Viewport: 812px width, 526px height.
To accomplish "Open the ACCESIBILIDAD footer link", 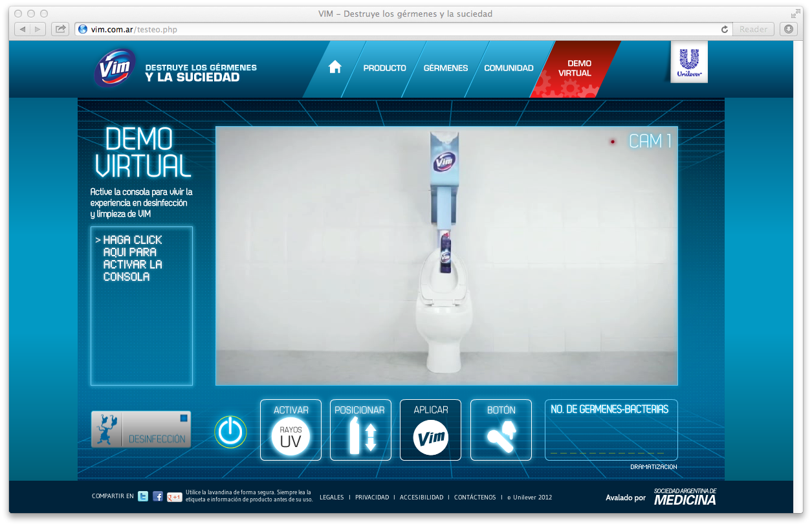I will (422, 498).
